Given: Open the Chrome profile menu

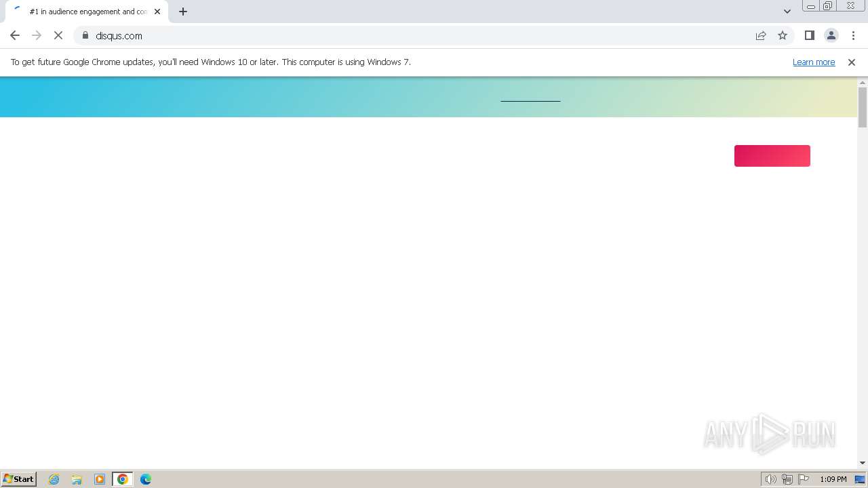Looking at the screenshot, I should (831, 35).
